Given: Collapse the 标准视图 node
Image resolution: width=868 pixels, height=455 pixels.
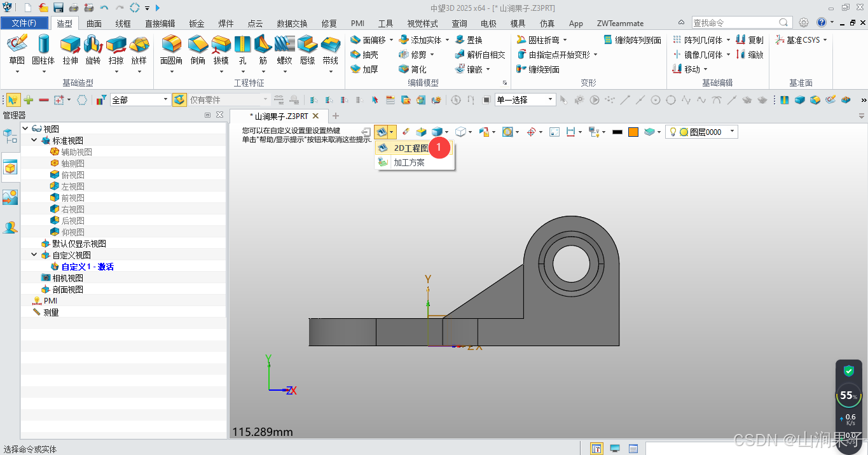Looking at the screenshot, I should pos(34,140).
